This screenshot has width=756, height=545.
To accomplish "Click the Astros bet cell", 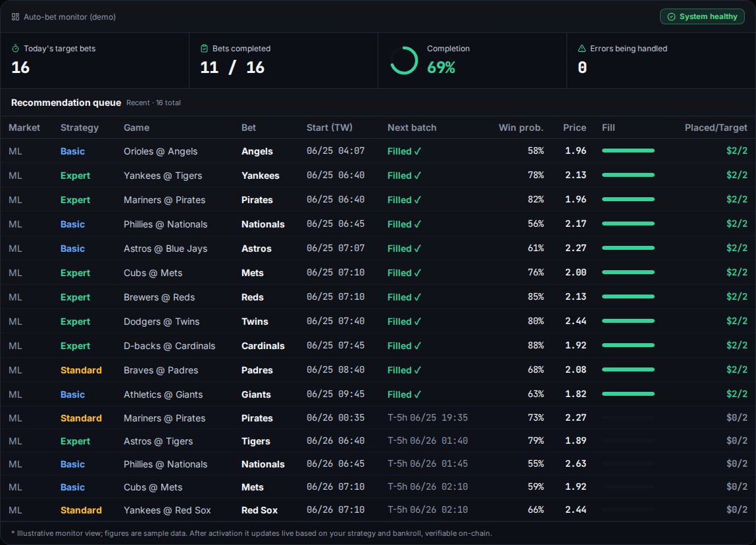I will click(257, 249).
